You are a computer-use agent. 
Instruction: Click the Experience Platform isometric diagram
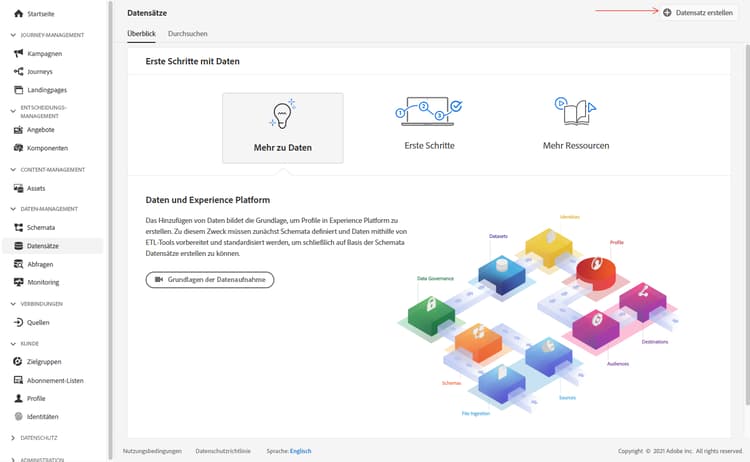538,316
